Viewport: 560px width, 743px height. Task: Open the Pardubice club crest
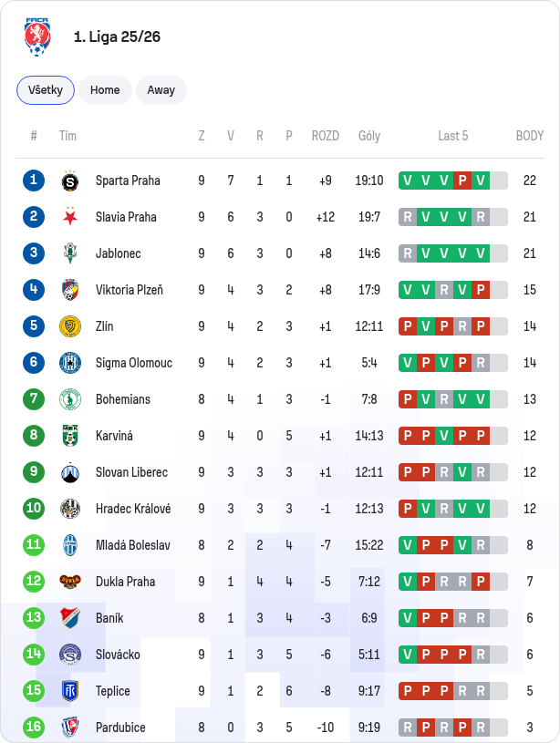70,728
